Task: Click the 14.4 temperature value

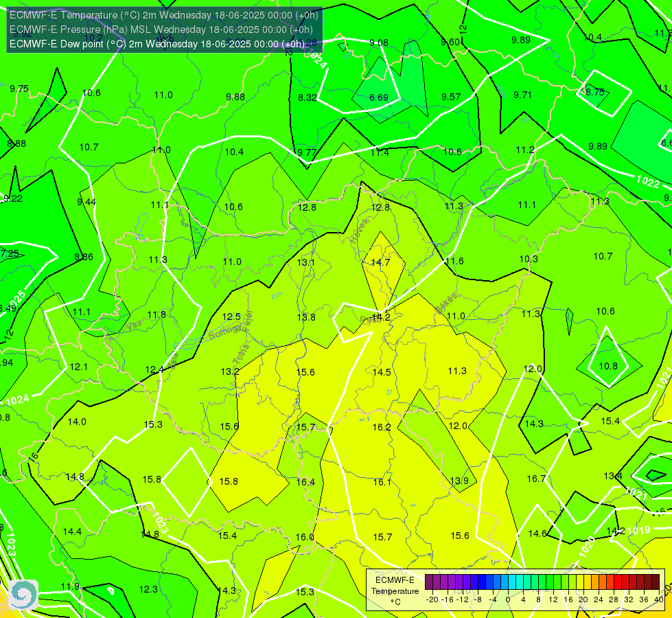Action: coord(72,531)
